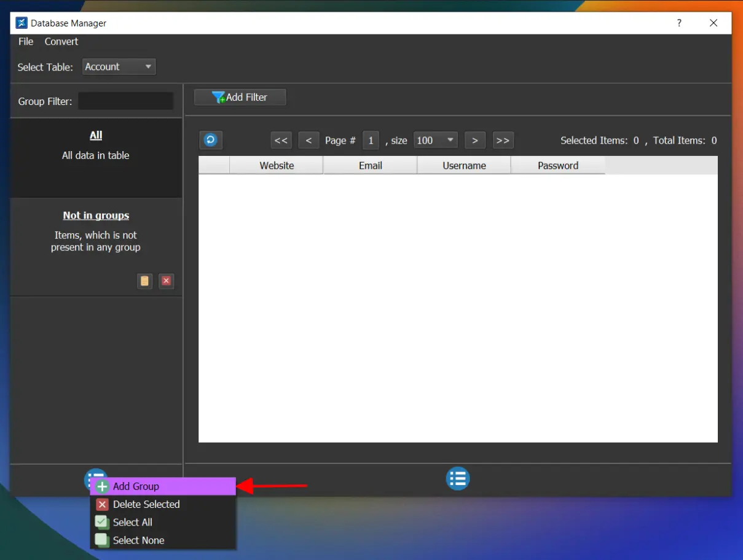This screenshot has width=743, height=560.
Task: Open the Select Table dropdown showing Account
Action: (x=119, y=67)
